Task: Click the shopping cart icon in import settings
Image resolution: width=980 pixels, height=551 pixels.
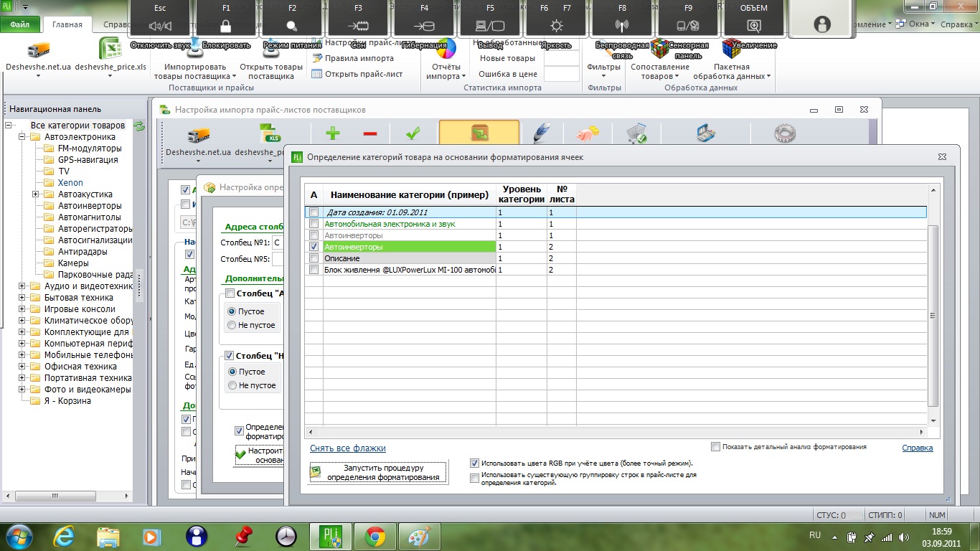Action: point(636,134)
